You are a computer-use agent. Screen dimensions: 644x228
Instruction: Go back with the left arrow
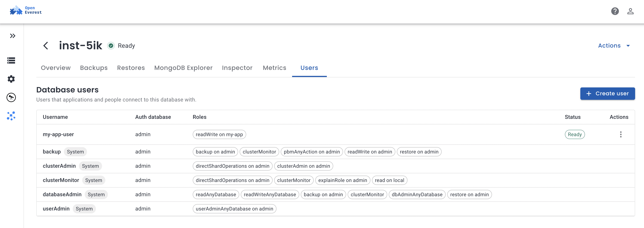[46, 46]
